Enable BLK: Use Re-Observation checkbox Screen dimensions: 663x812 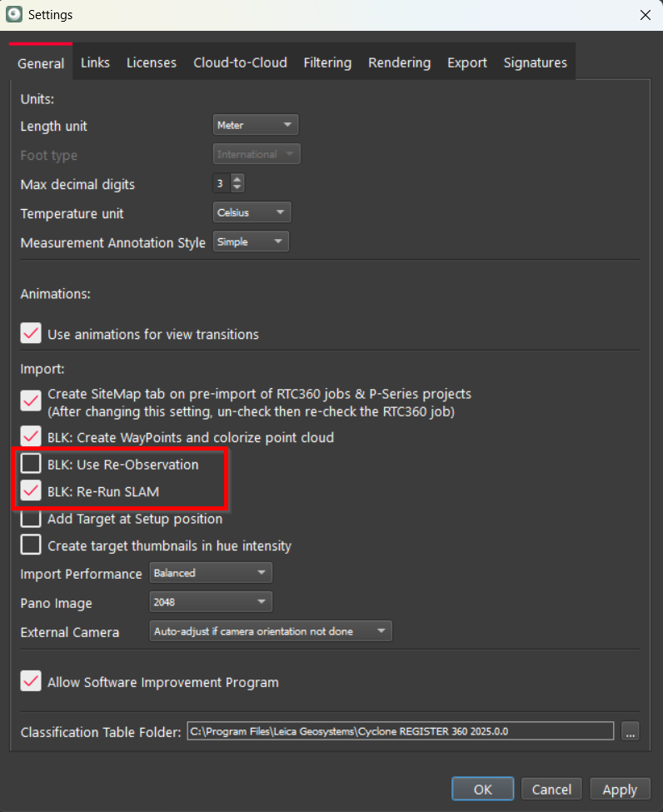(x=32, y=463)
